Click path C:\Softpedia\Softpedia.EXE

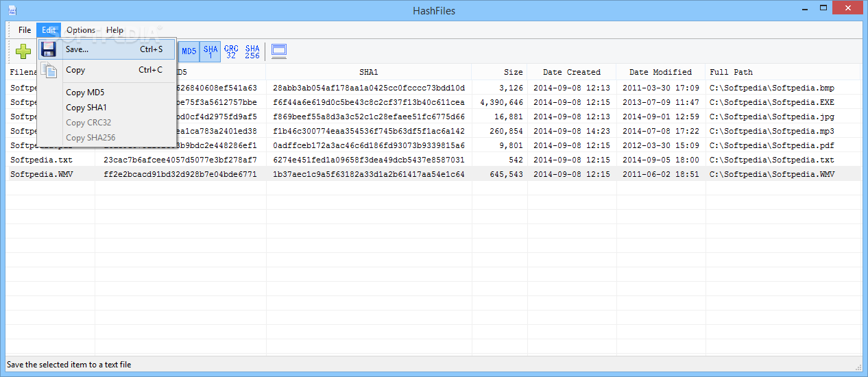pyautogui.click(x=772, y=102)
